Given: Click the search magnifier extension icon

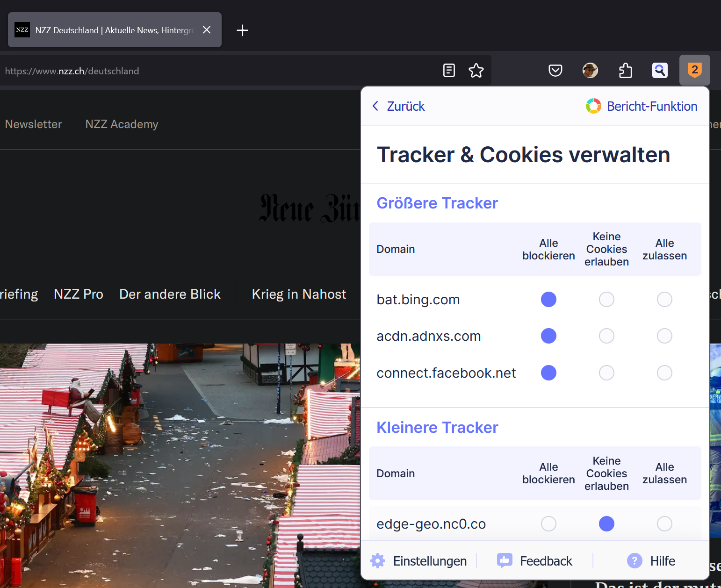Looking at the screenshot, I should pos(660,71).
